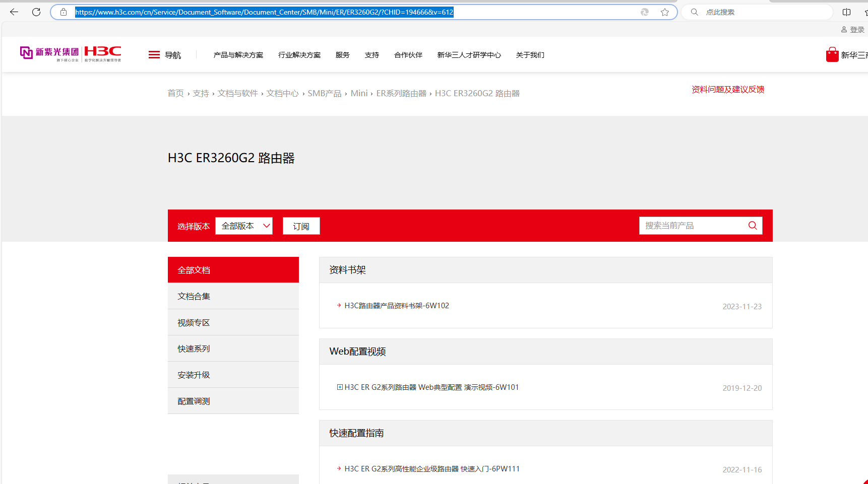Click the date 2023-11-23
868x484 pixels.
pos(742,307)
